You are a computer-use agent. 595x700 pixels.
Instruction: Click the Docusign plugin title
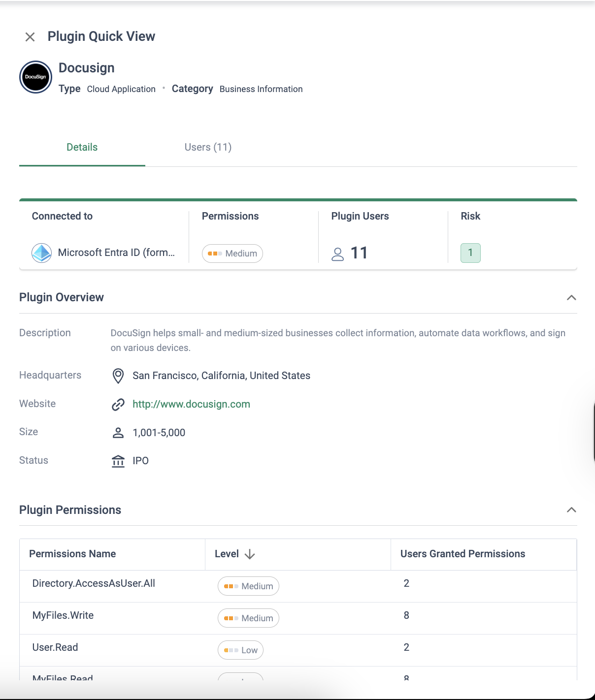point(87,68)
